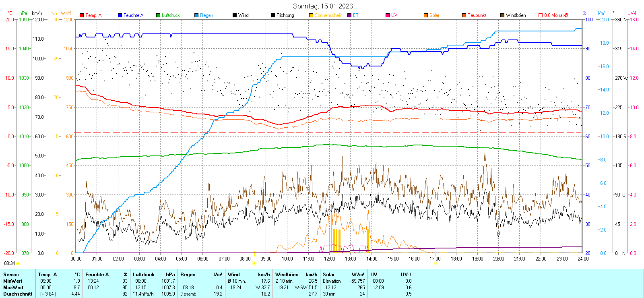Click the Taupunkt legend label
Viewport: 644px width, 298px height.
[477, 15]
